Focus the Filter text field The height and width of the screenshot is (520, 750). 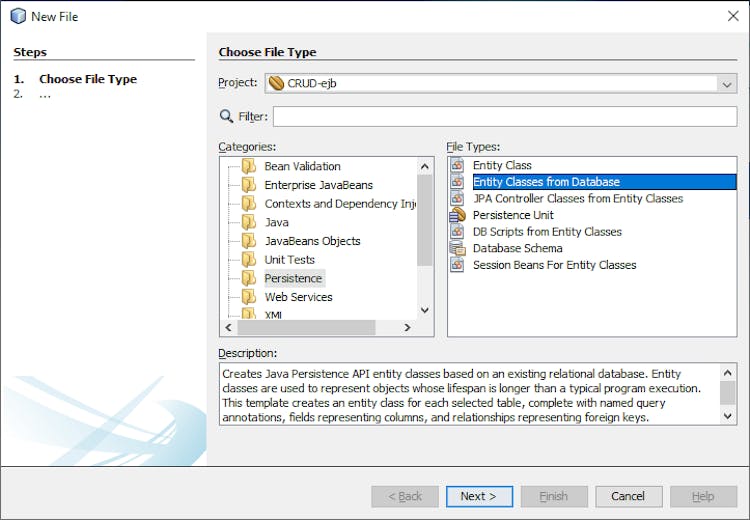point(504,117)
